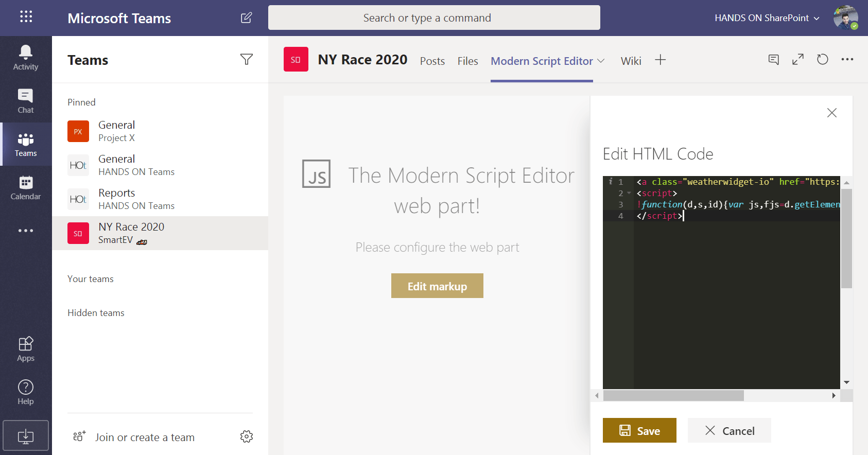Reload the Modern Script Editor tab
Viewport: 868px width, 455px height.
click(823, 60)
